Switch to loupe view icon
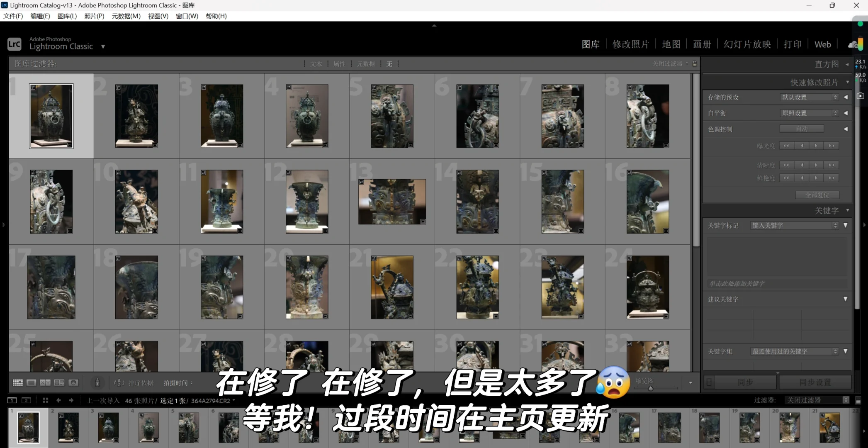 31,382
